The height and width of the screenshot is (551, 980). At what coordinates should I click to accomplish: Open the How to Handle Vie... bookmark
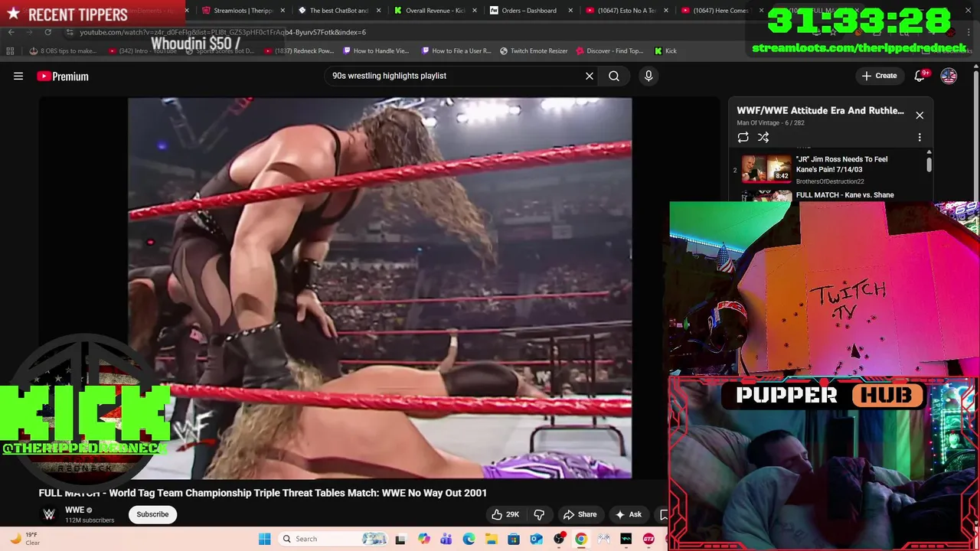point(376,51)
